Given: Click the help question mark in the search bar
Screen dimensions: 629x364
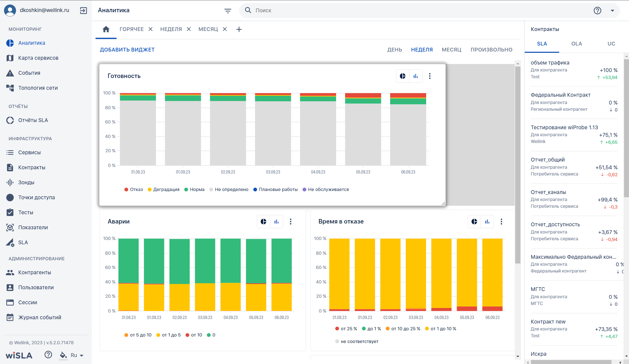Looking at the screenshot, I should (x=597, y=10).
